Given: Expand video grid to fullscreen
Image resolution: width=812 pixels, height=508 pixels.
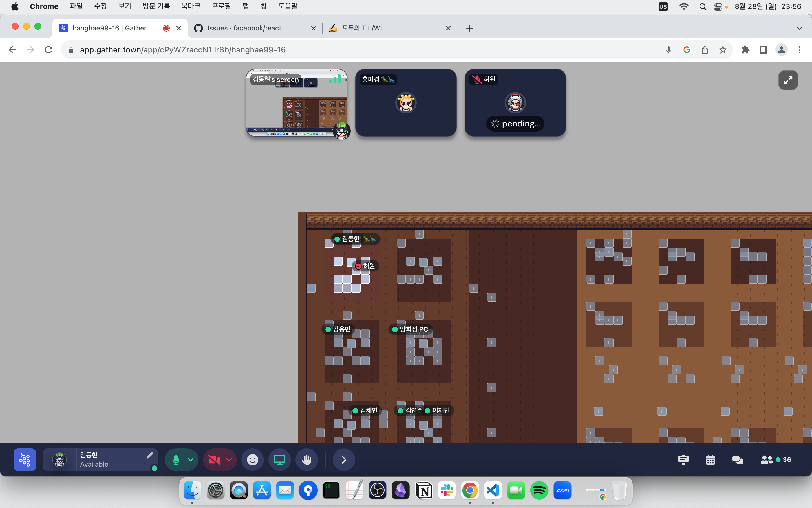Looking at the screenshot, I should click(x=788, y=80).
